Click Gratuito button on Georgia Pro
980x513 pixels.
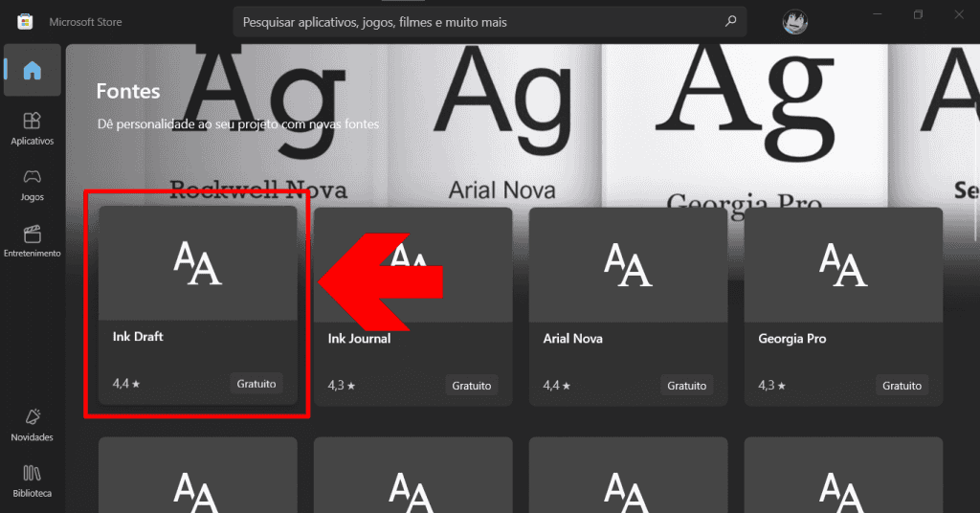pos(902,386)
